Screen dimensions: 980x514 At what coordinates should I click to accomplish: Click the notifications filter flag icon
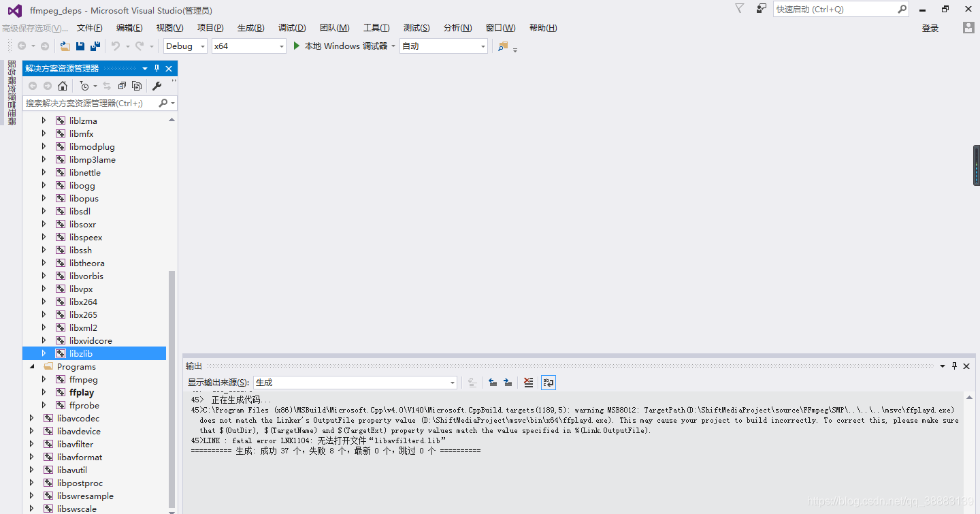[740, 8]
